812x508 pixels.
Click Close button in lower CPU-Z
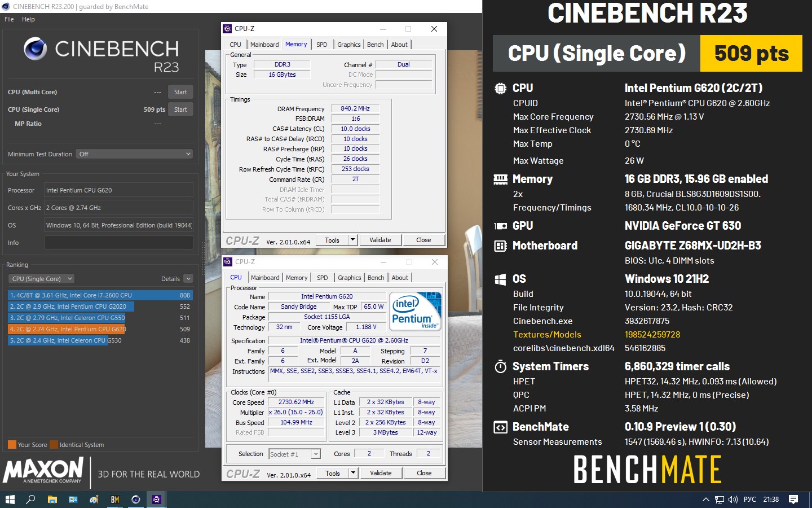click(x=424, y=473)
